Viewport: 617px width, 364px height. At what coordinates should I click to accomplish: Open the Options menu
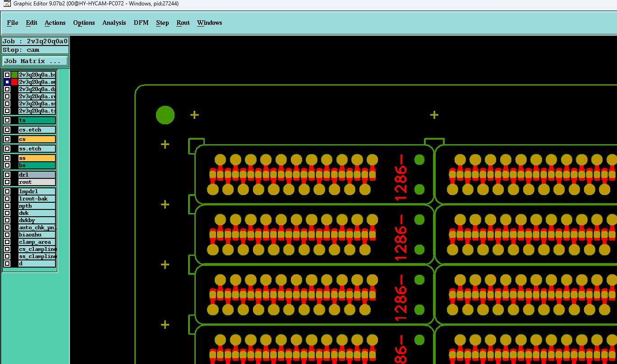(84, 23)
